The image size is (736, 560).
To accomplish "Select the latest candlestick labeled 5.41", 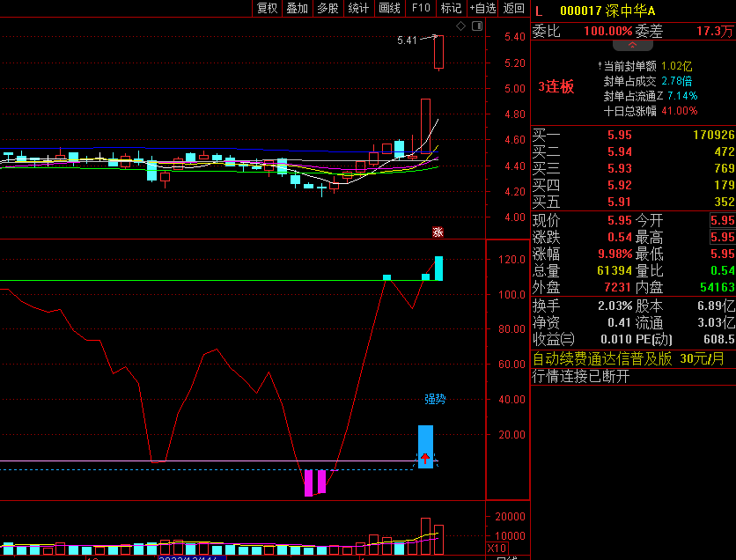I will pos(439,53).
